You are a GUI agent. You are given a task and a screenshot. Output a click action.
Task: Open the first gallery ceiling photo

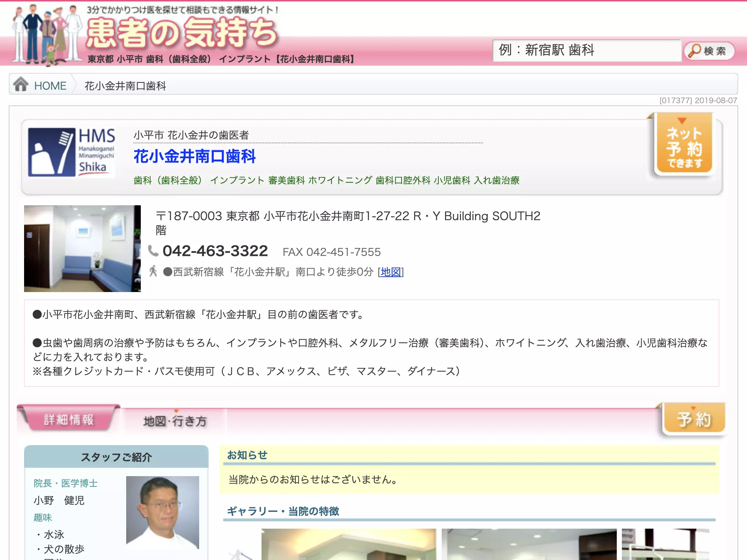(349, 544)
